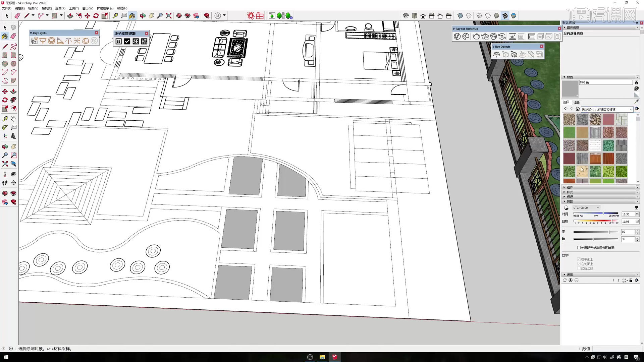Expand the 标记 panel
Image resolution: width=644 pixels, height=362 pixels.
point(565,197)
